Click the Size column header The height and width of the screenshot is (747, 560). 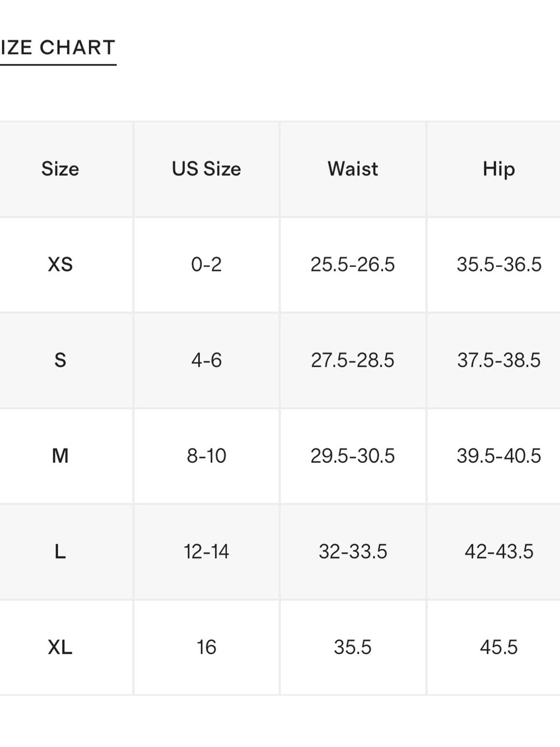coord(60,169)
